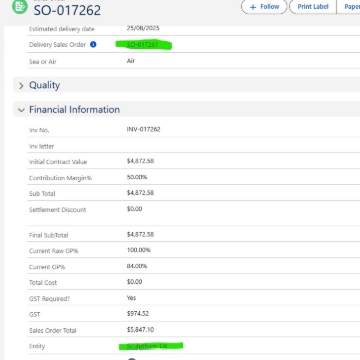Click the Total Cost value $0.00
Screen dimensions: 360x360
point(135,282)
